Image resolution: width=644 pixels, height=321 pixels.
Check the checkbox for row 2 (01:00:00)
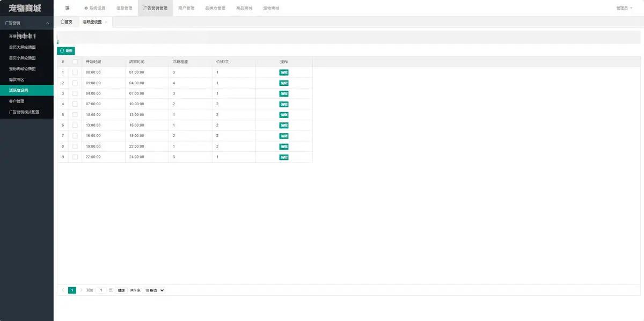(75, 83)
